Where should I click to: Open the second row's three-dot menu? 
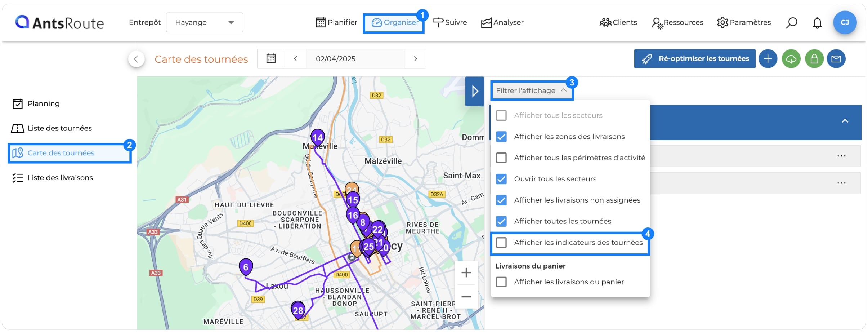pos(841,183)
